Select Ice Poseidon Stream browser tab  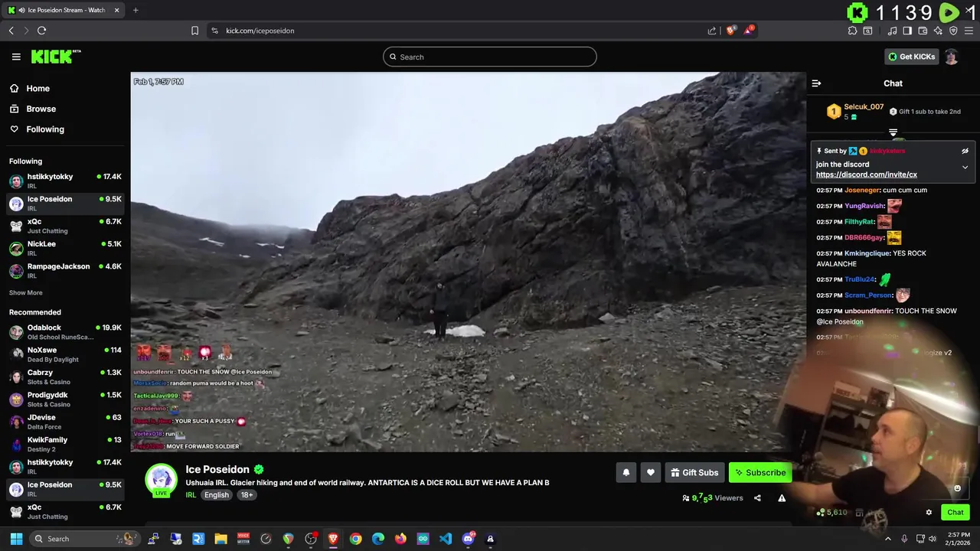click(64, 10)
